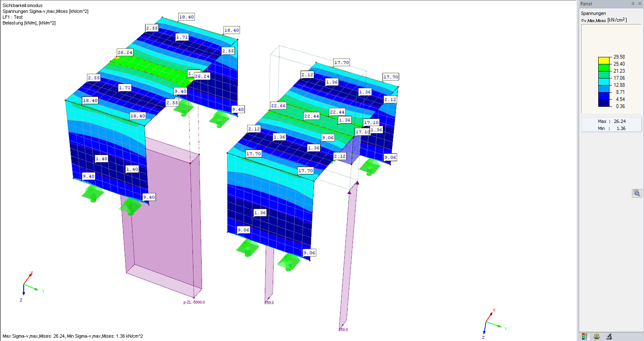Click the bottom 'Max Sigma-v,max,Mises: 26.24' status line

(73, 336)
